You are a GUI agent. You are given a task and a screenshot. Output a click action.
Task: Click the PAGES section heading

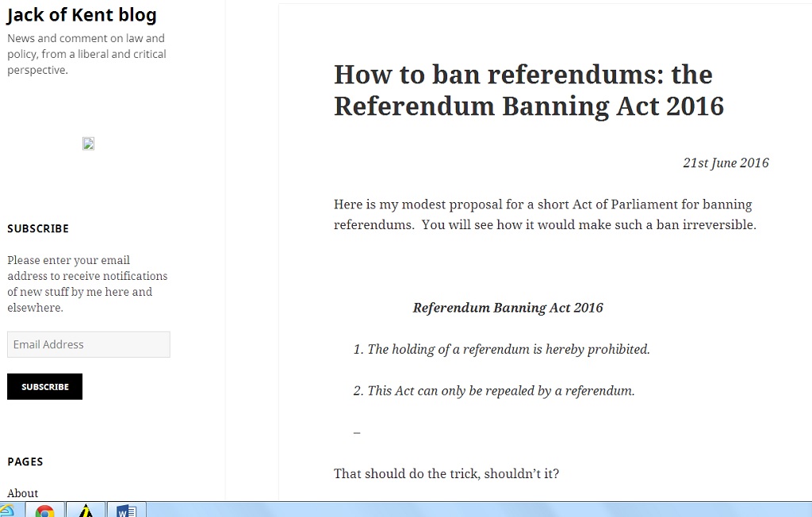[x=25, y=461]
